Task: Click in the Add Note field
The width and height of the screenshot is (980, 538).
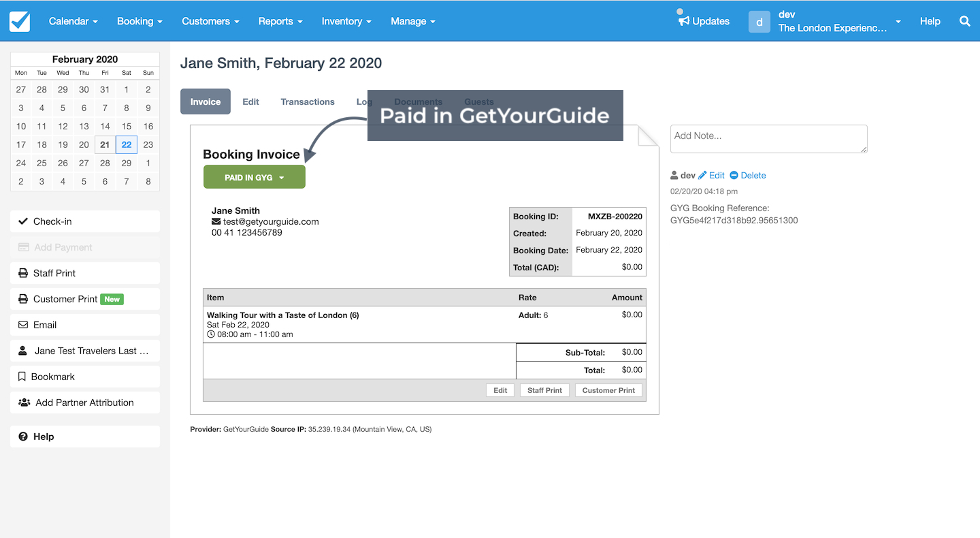Action: (x=769, y=139)
